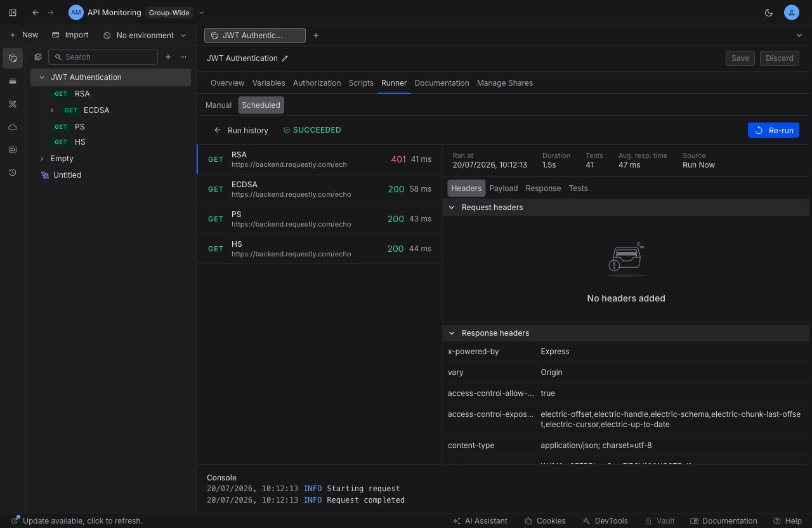Open Cookies in status bar
Screen dimensions: 812x528
[545, 521]
